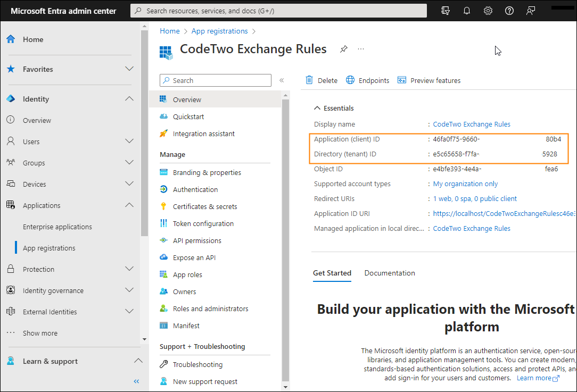Open My organization only link
The image size is (577, 392).
tap(465, 184)
